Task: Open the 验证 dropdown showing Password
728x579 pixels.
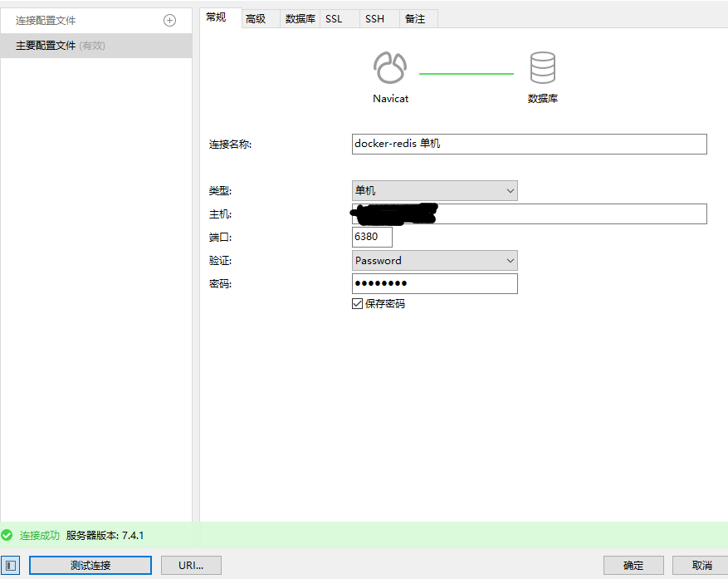Action: click(x=434, y=261)
